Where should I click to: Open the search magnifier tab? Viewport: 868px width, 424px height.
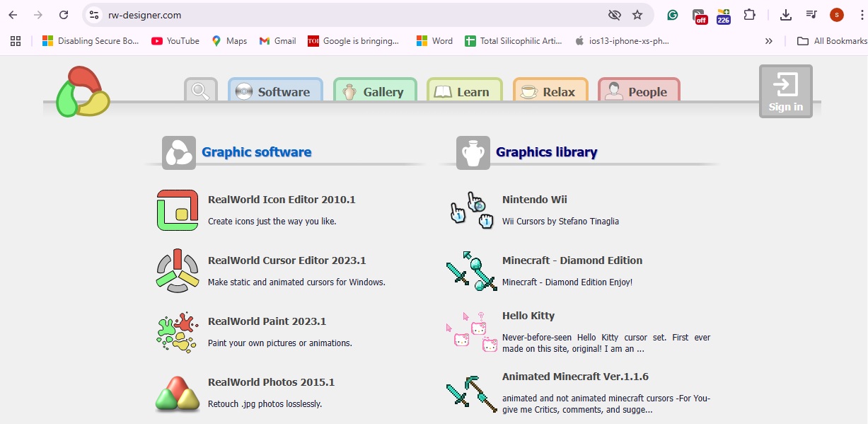click(201, 91)
